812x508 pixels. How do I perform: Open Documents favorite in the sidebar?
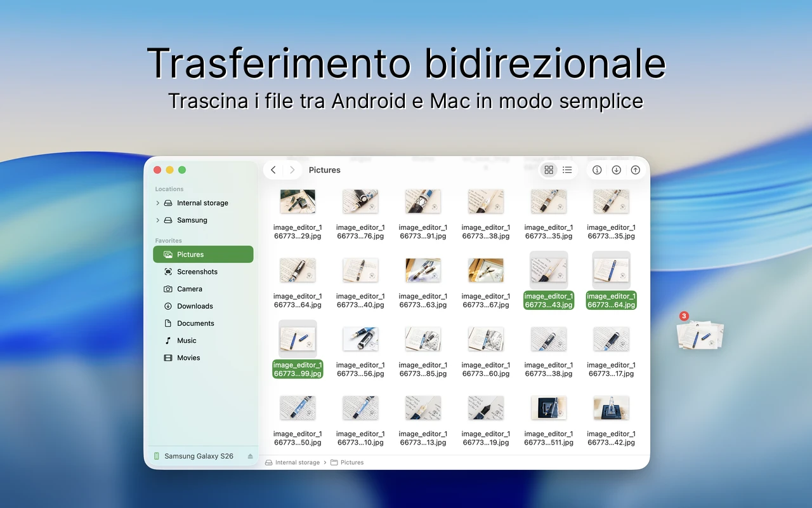[x=203, y=323]
